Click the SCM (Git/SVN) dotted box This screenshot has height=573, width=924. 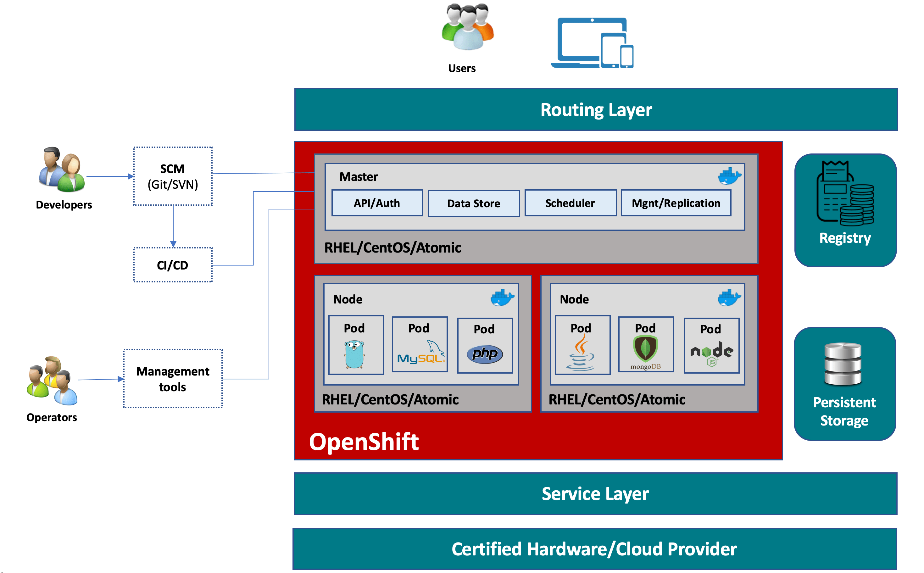pos(173,177)
